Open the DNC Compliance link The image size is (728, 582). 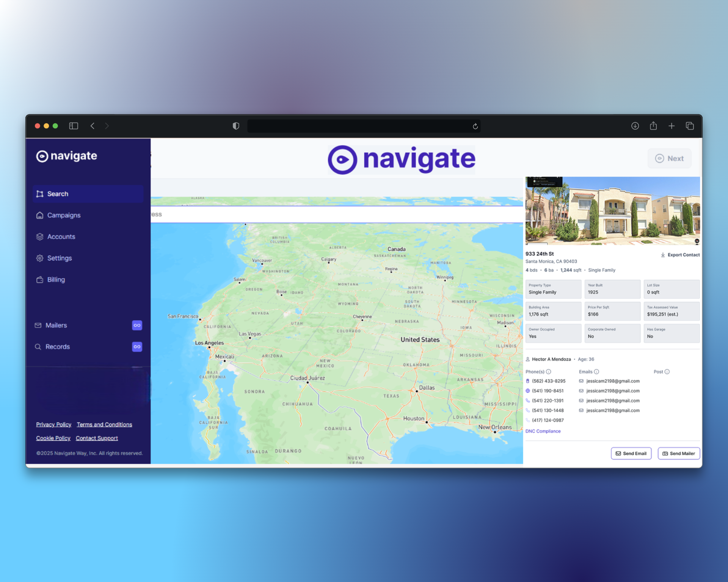tap(543, 431)
